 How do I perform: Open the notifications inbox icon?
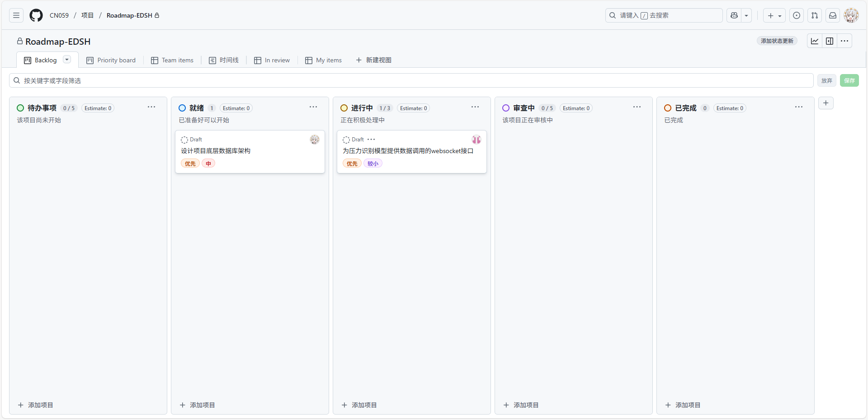833,15
